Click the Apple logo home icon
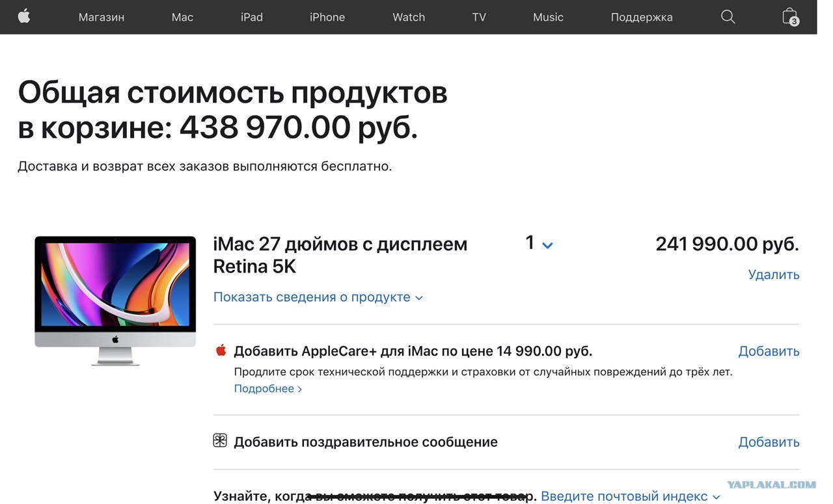Viewport: 833px width, 504px height. tap(24, 16)
